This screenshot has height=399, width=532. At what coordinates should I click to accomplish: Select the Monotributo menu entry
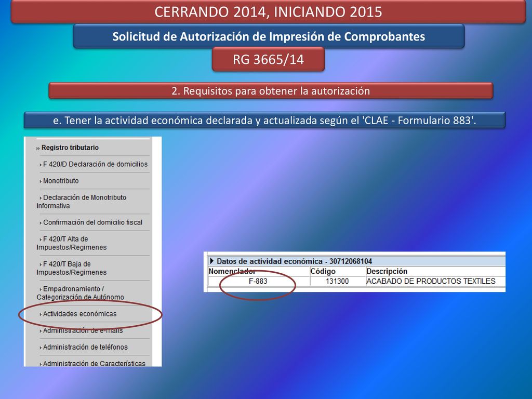click(x=61, y=181)
